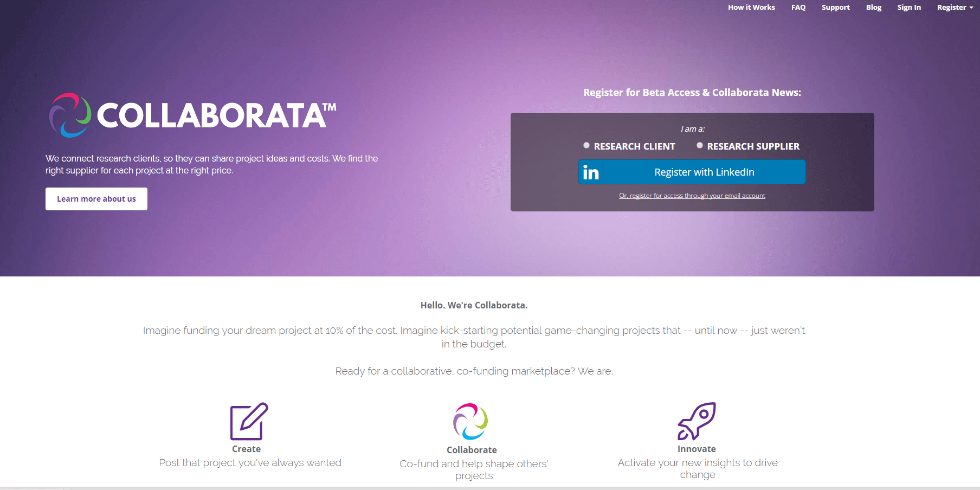Viewport: 980px width, 490px height.
Task: Click the LinkedIn 'in' icon
Action: (591, 172)
